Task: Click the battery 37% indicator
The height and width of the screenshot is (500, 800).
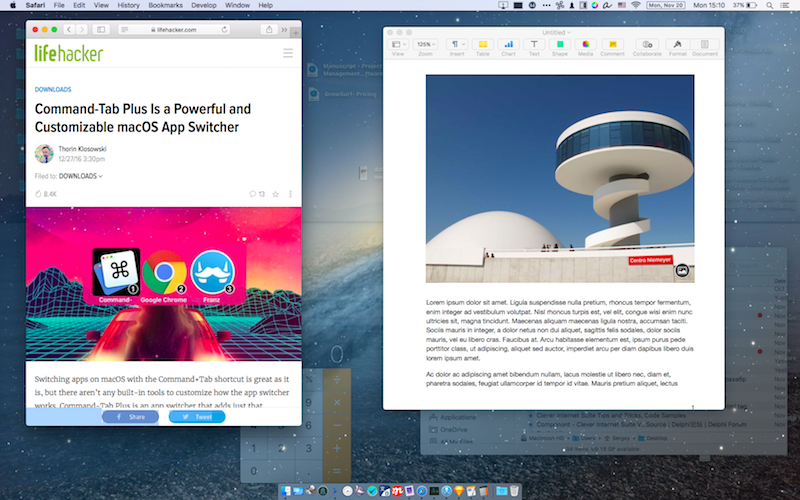Action: click(x=745, y=5)
